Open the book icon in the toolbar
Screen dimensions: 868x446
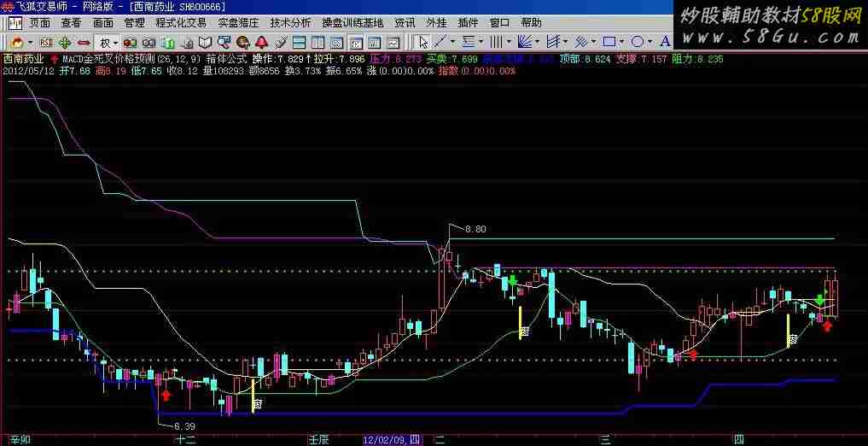[x=206, y=42]
